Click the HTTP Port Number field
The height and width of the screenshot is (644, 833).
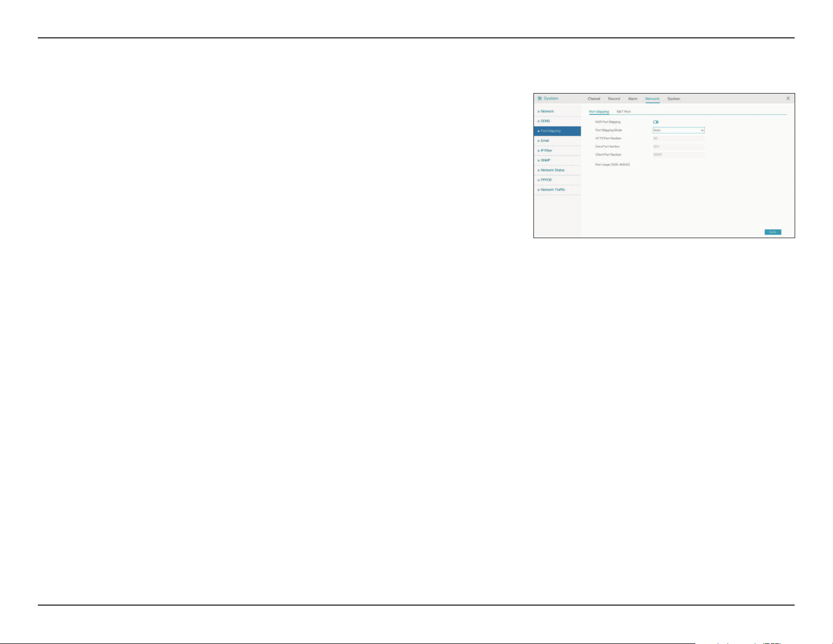coord(678,138)
